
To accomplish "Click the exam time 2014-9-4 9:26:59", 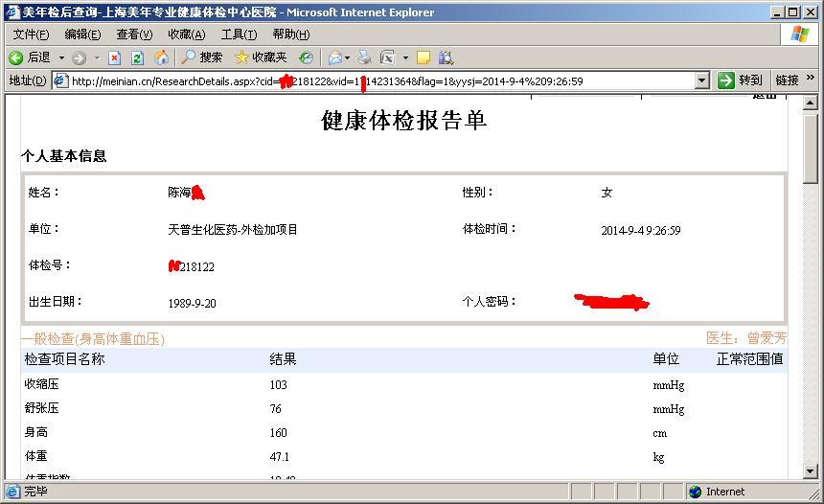I will click(x=641, y=230).
